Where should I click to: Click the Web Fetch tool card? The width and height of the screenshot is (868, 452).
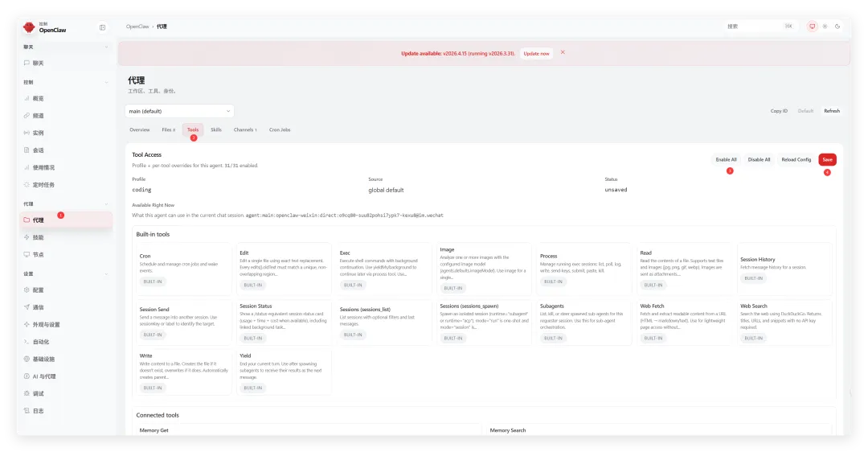click(684, 322)
